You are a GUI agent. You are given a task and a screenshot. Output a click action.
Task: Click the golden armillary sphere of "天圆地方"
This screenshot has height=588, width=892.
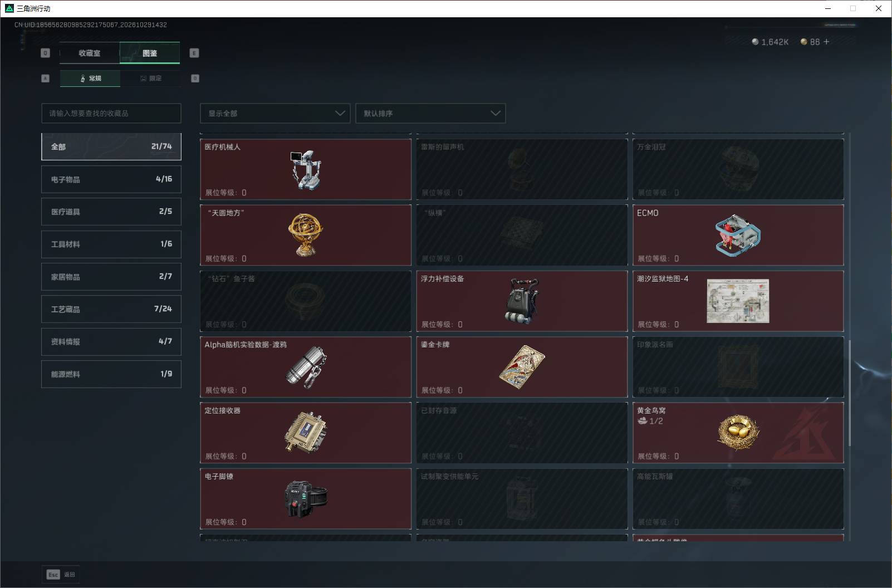coord(306,234)
